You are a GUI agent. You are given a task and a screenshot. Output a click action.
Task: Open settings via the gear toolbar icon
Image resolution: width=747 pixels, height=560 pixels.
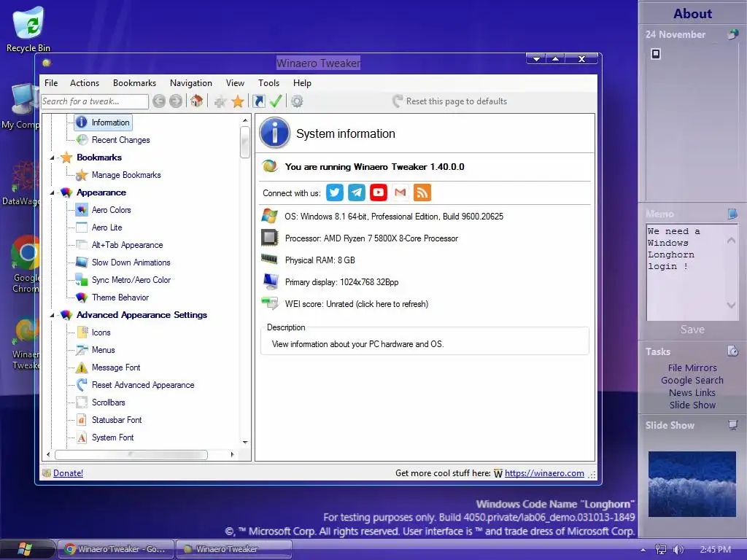(297, 101)
